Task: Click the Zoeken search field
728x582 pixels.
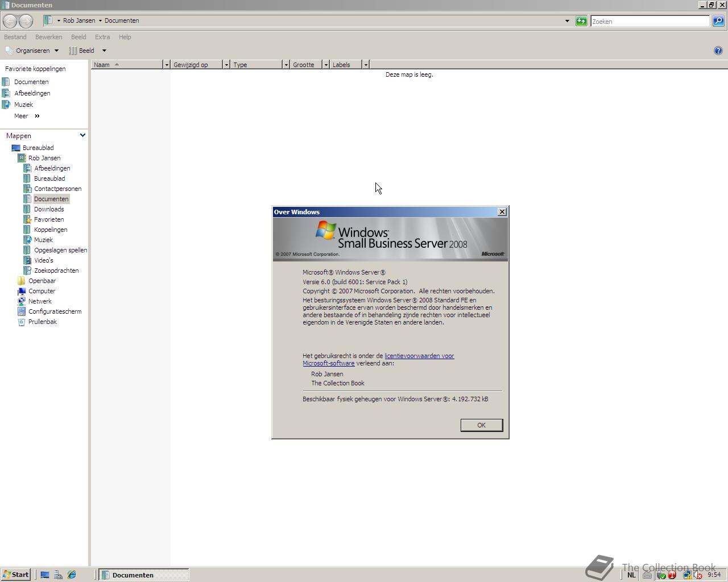Action: tap(650, 21)
